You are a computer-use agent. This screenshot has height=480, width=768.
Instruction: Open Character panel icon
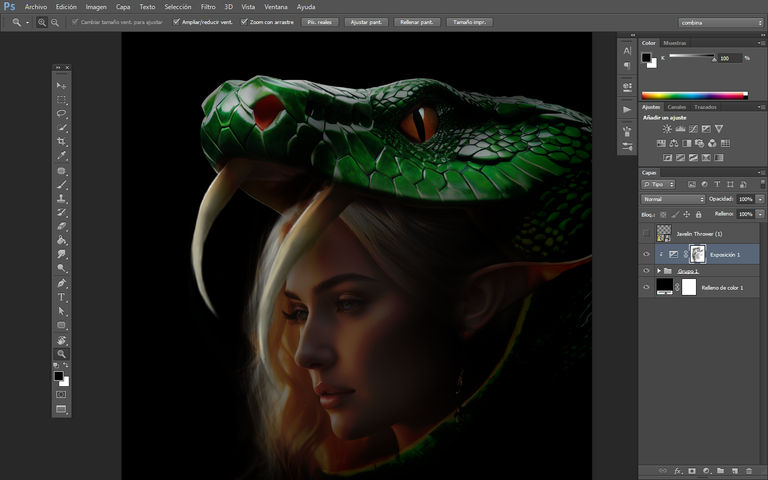627,50
